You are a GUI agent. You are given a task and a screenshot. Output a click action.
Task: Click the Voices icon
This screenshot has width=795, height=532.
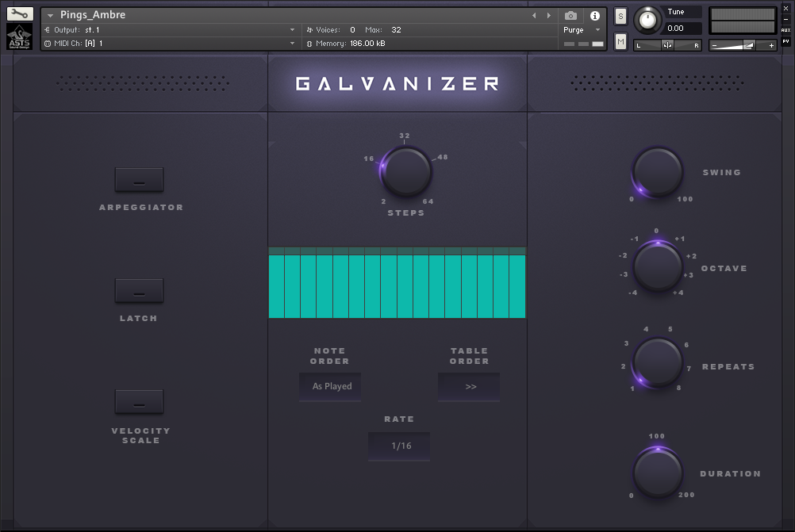coord(309,30)
